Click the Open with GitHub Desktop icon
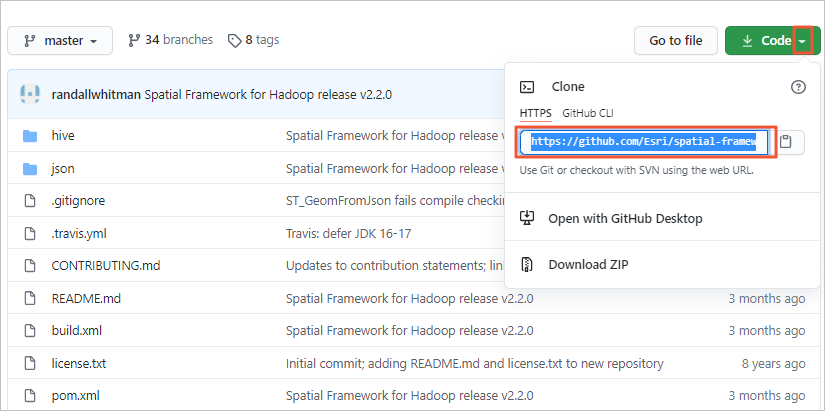 tap(528, 218)
